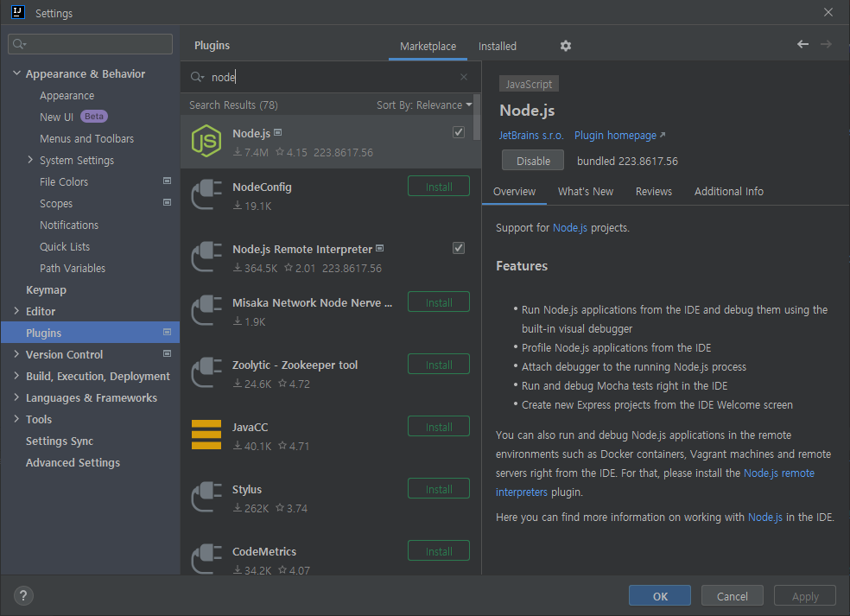Click the plugin search magnifier icon
The image size is (850, 616).
click(x=197, y=77)
